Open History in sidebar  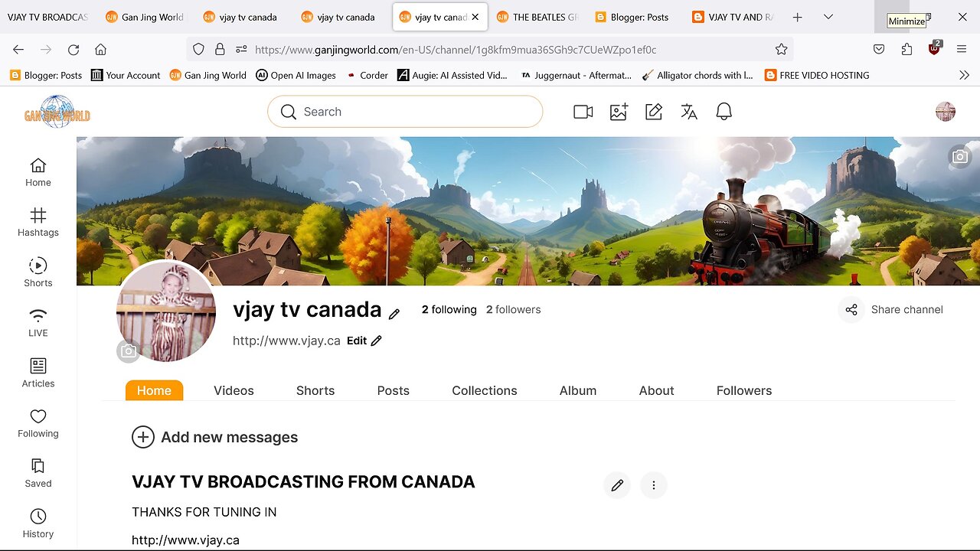(38, 523)
